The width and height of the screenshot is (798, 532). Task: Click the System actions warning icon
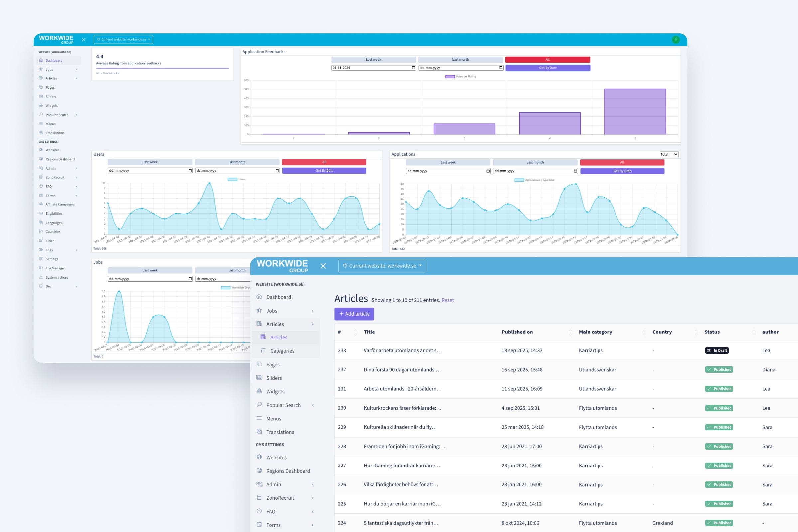click(41, 277)
